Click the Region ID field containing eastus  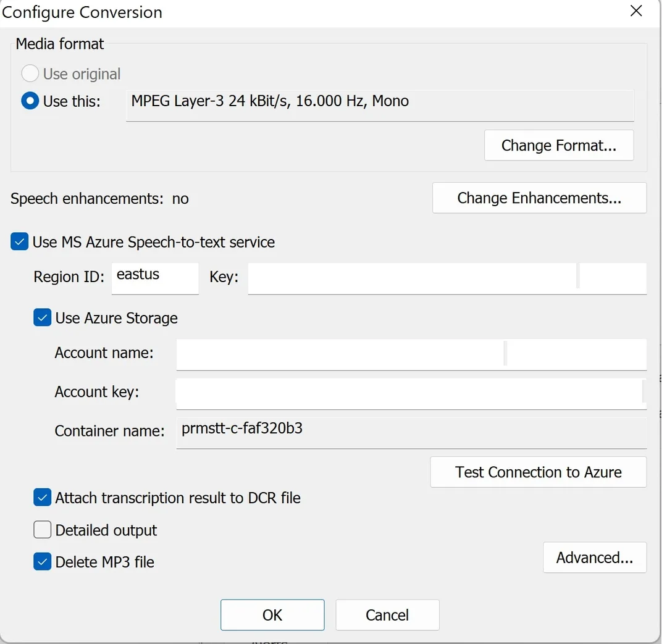pyautogui.click(x=155, y=278)
